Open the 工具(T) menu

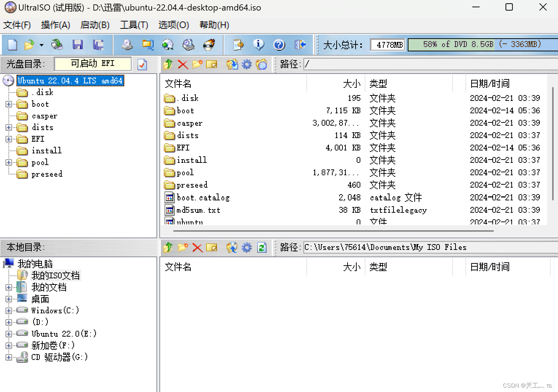coord(134,25)
